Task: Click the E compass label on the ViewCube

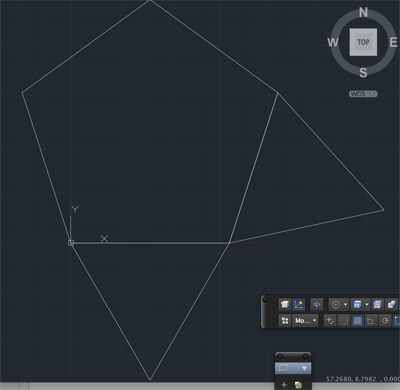Action: tap(393, 42)
